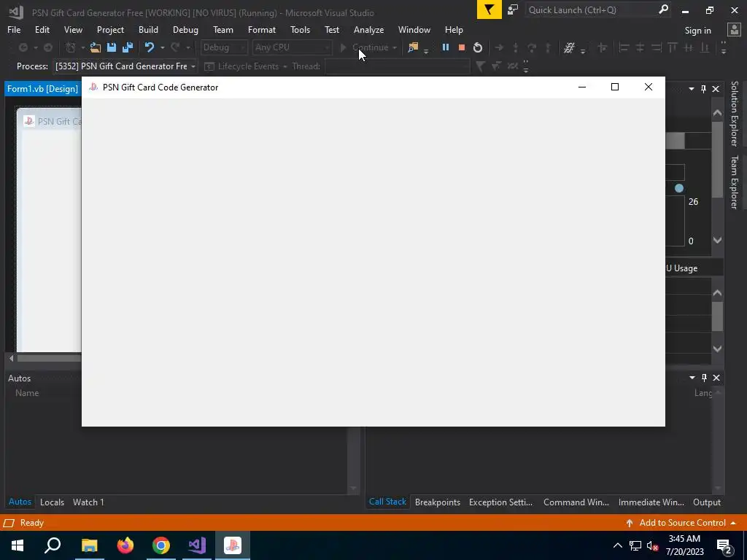Click the Save All icon
Image resolution: width=747 pixels, height=560 pixels.
click(128, 47)
